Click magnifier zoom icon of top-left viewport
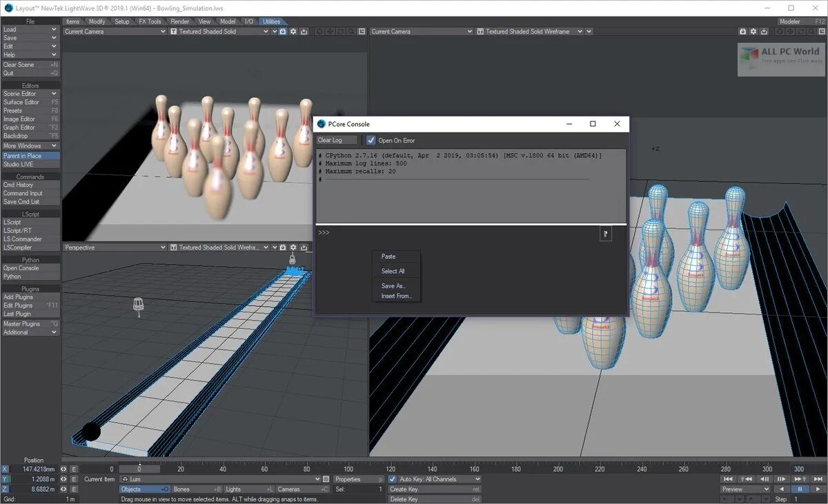The width and height of the screenshot is (828, 504). (x=351, y=32)
